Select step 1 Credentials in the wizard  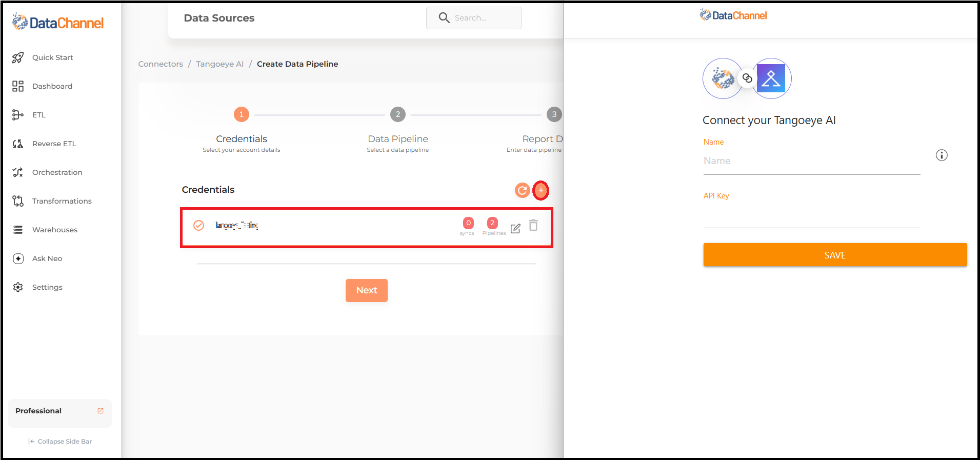point(242,114)
